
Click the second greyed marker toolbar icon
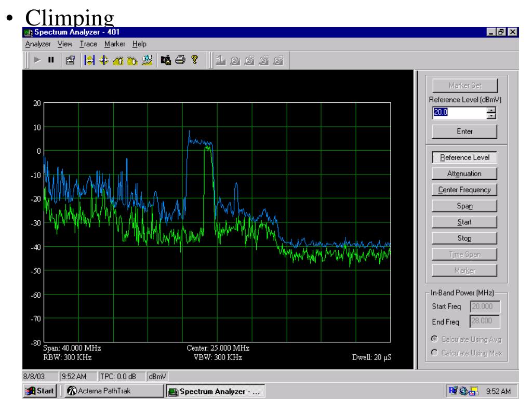(235, 61)
